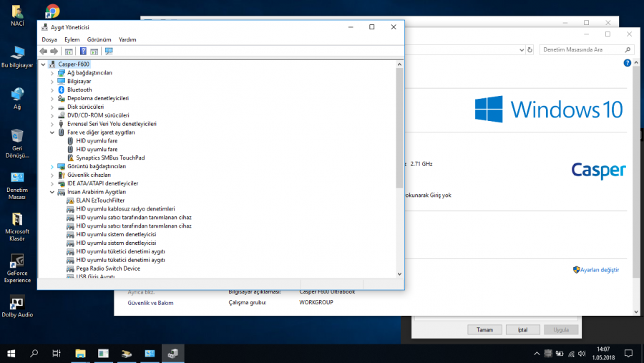Show hidden tray icons chevron
Image resolution: width=644 pixels, height=363 pixels.
click(537, 354)
